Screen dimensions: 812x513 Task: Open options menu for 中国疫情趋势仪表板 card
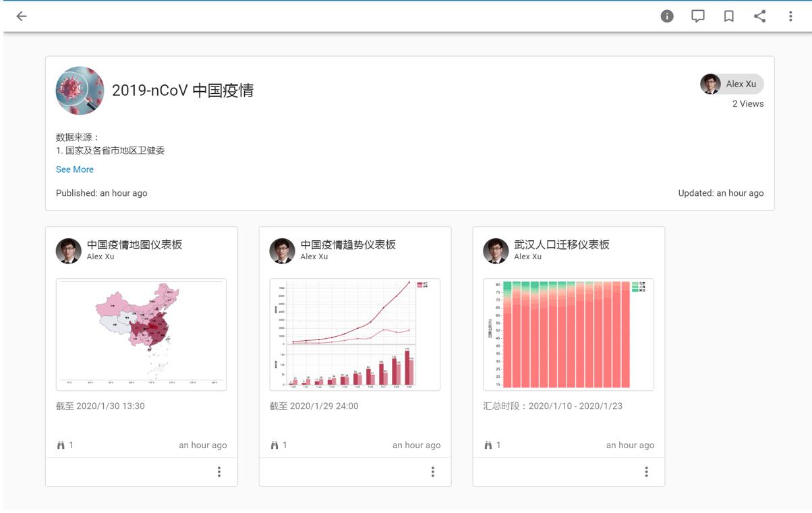[x=433, y=472]
